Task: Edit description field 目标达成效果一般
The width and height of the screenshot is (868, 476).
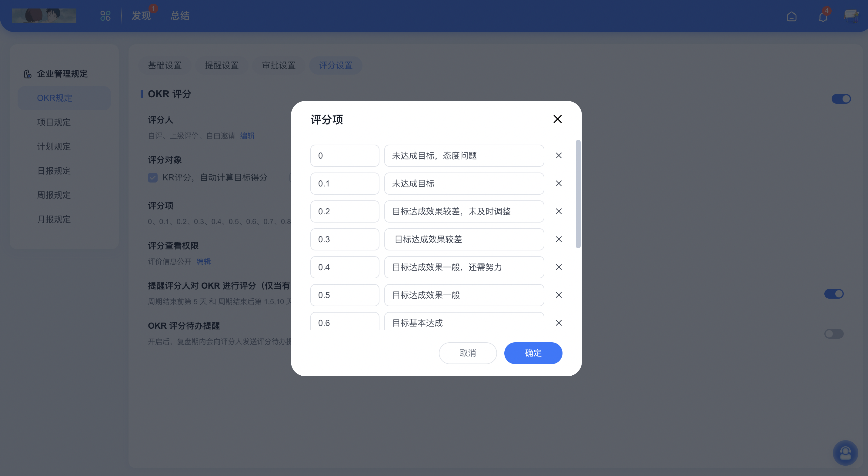Action: tap(464, 295)
